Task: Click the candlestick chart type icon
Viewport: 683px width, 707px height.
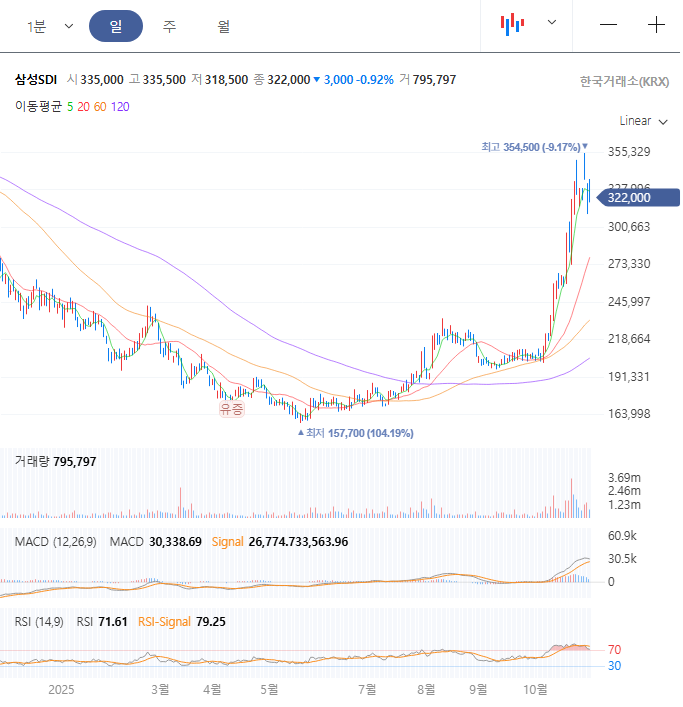Action: click(512, 24)
